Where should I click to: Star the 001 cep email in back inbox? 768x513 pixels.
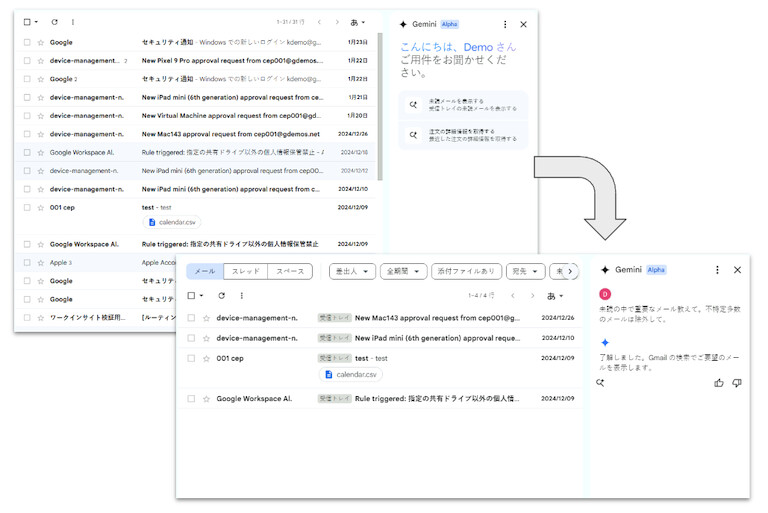point(41,208)
